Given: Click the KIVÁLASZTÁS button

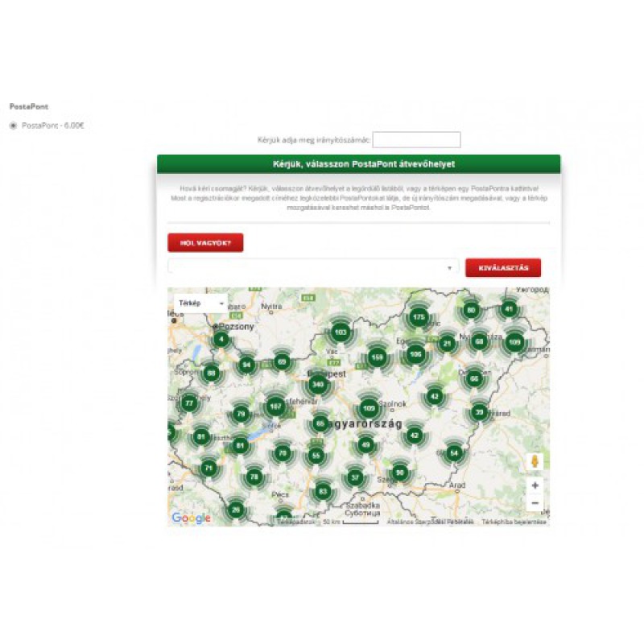Looking at the screenshot, I should click(502, 267).
